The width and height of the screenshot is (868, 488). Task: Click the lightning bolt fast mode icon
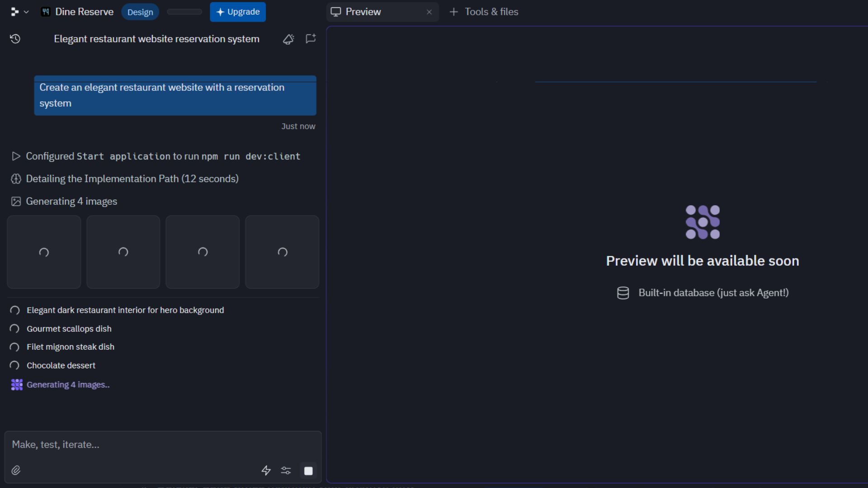click(x=266, y=470)
